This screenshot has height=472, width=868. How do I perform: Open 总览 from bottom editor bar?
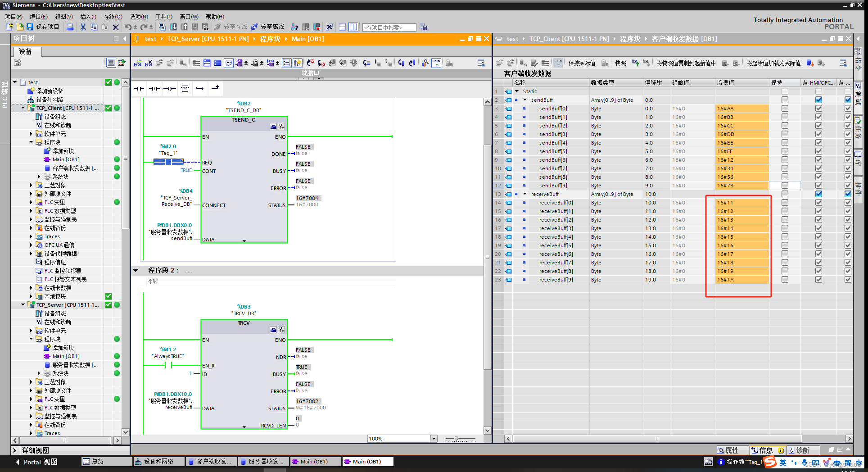click(107, 462)
